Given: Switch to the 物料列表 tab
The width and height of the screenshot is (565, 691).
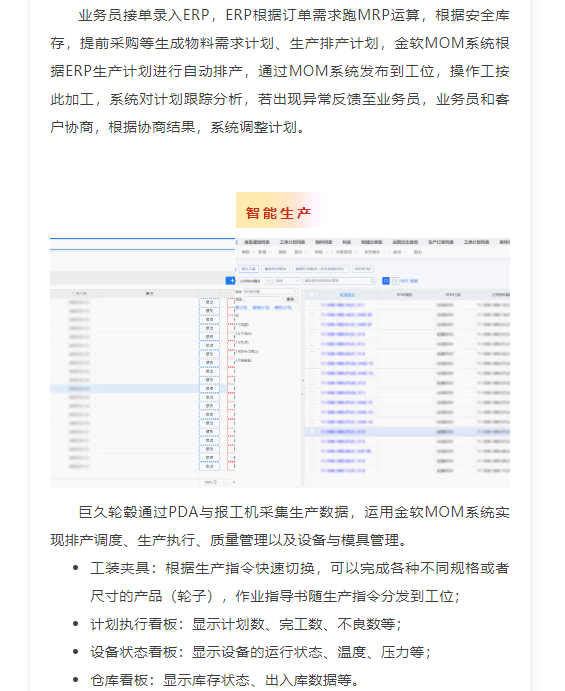Looking at the screenshot, I should pyautogui.click(x=323, y=242).
